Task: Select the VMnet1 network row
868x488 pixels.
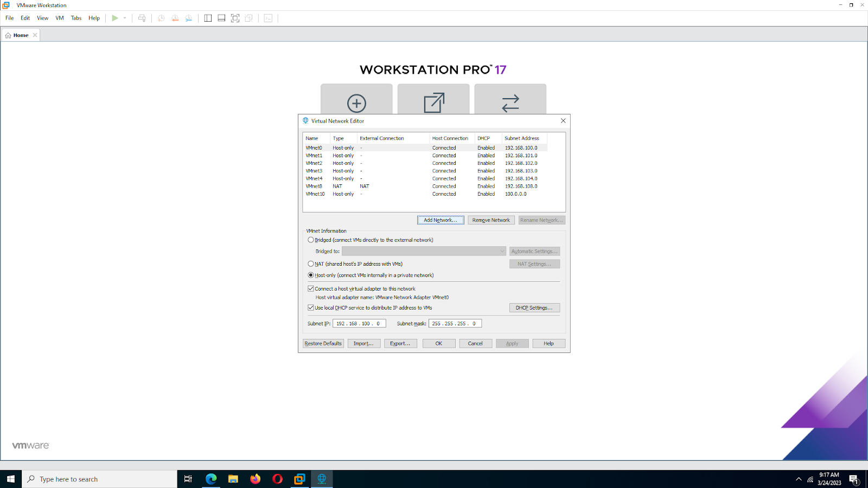Action: [425, 156]
